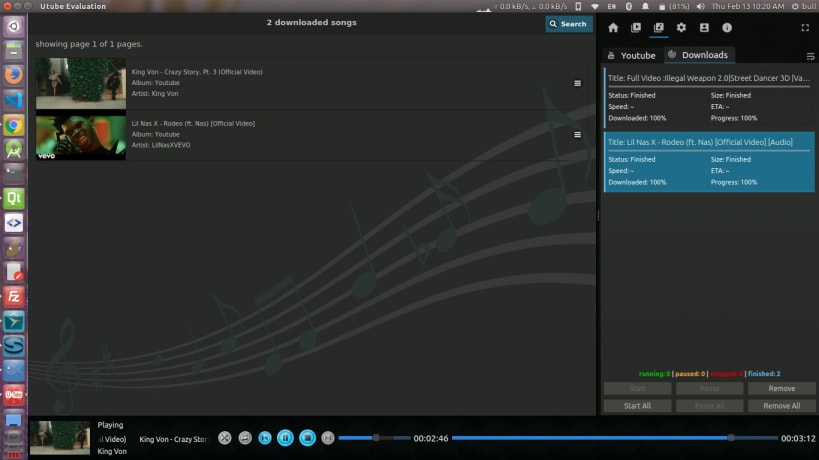
Task: Open Files manager from the dock
Action: point(14,50)
